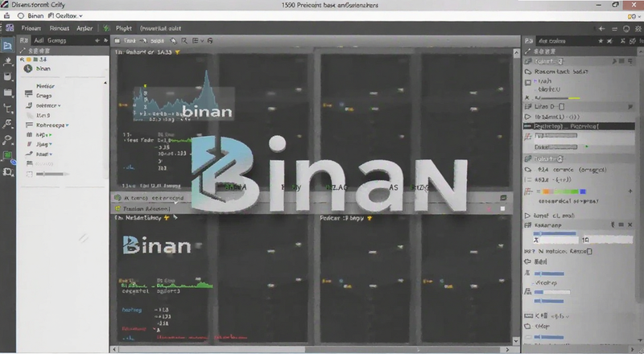The image size is (644, 354).
Task: Toggle the checkbox next to second Roloert header
Action: point(560,158)
